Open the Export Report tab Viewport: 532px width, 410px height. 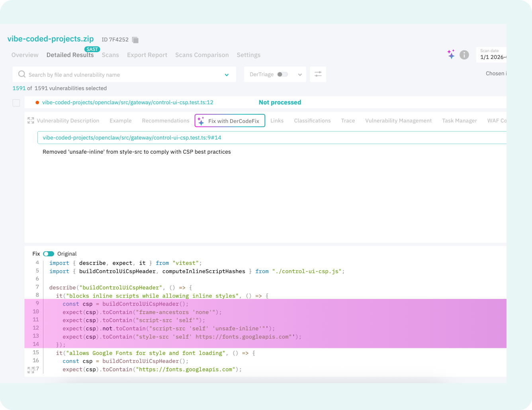point(147,55)
